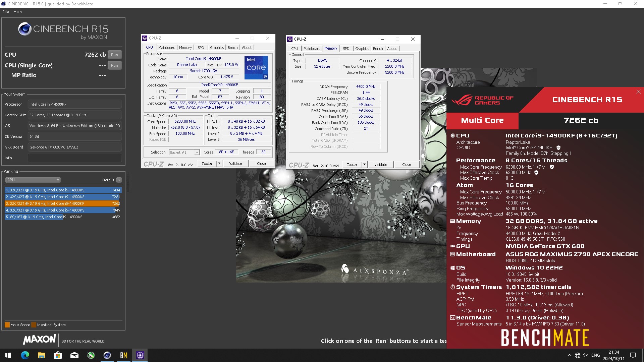
Task: Click the Cinebench taskbar icon
Action: coord(107,355)
